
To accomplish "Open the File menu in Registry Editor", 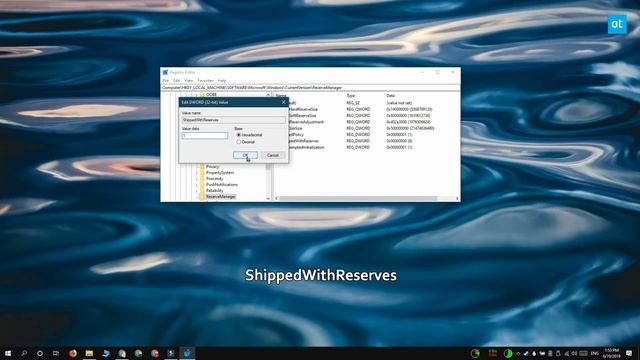I will tap(166, 81).
